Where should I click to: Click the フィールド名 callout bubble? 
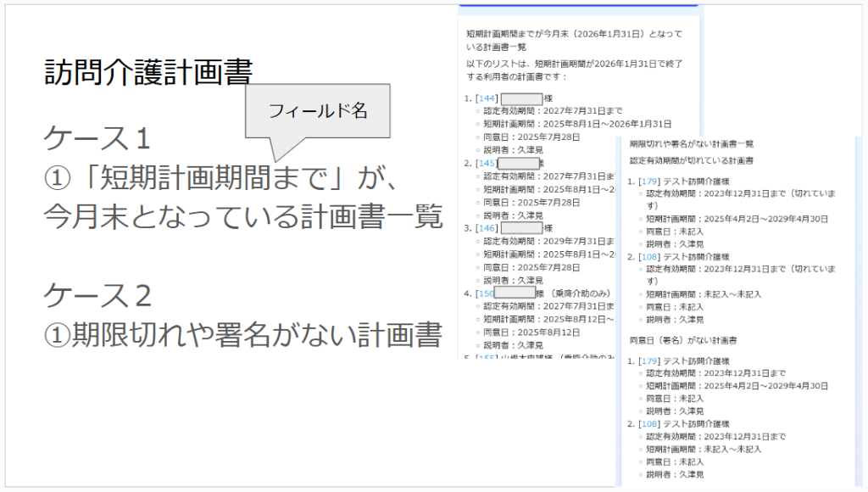(317, 110)
